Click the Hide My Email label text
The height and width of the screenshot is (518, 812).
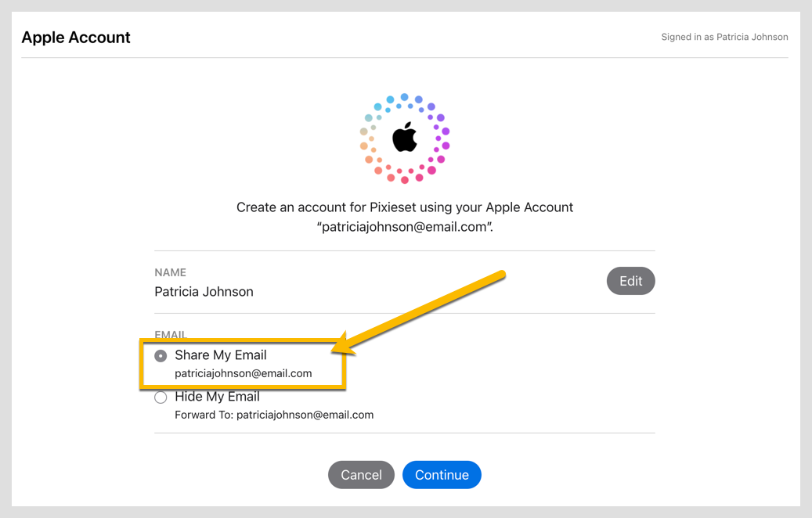coord(217,397)
